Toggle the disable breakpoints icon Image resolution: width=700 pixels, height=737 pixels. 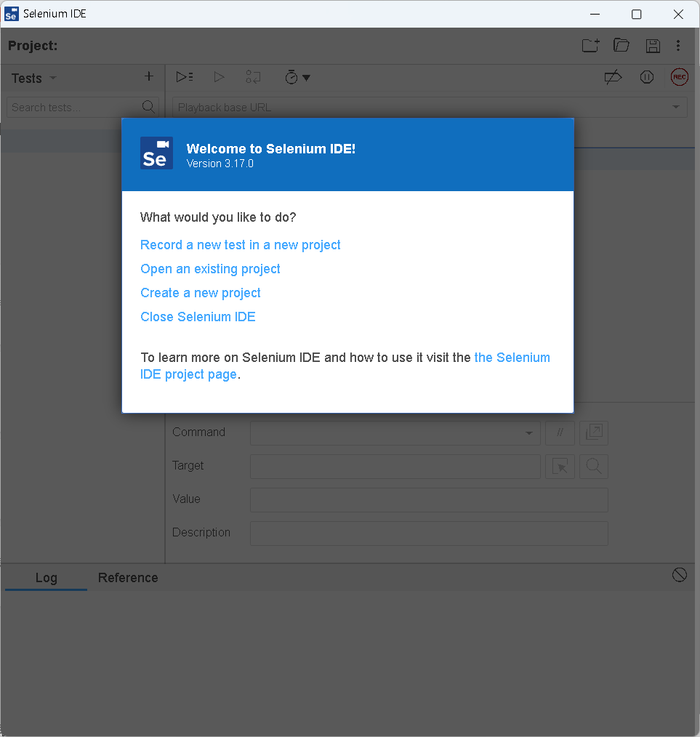click(613, 77)
